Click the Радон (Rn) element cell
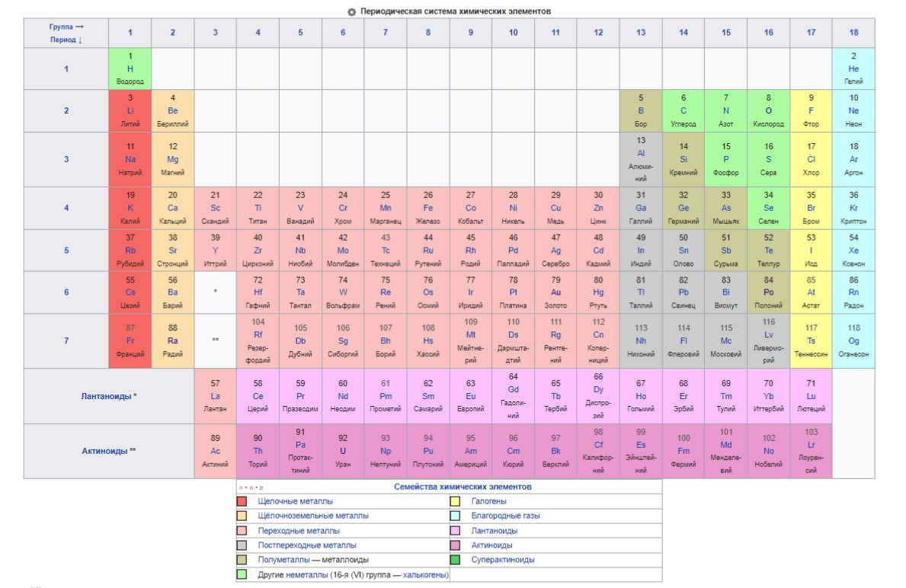Viewport: 906px width, 588px height. (853, 292)
